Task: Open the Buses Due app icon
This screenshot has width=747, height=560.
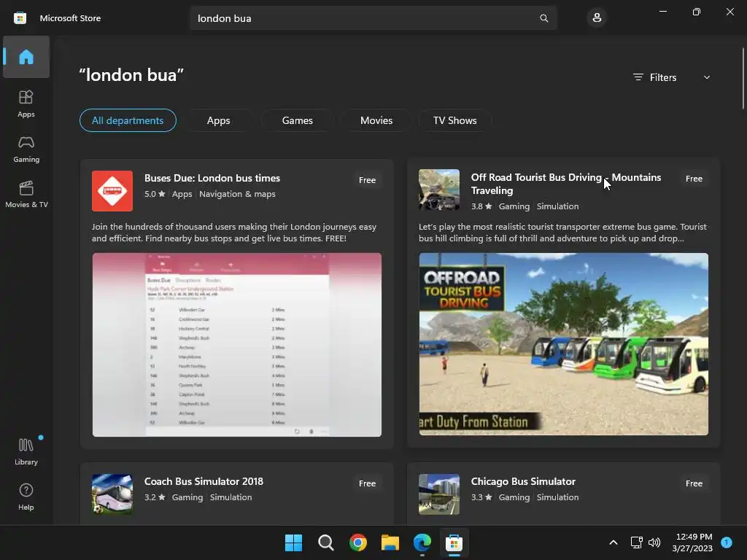Action: coord(112,191)
